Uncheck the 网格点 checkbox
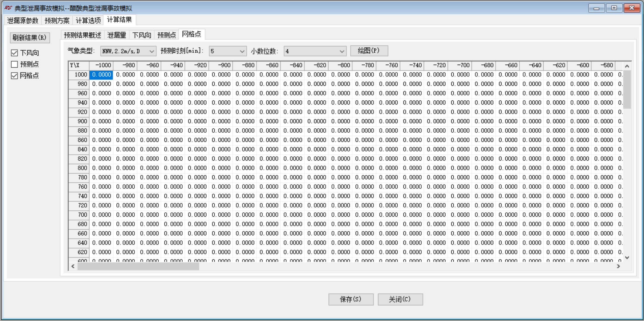644x321 pixels. pyautogui.click(x=14, y=76)
